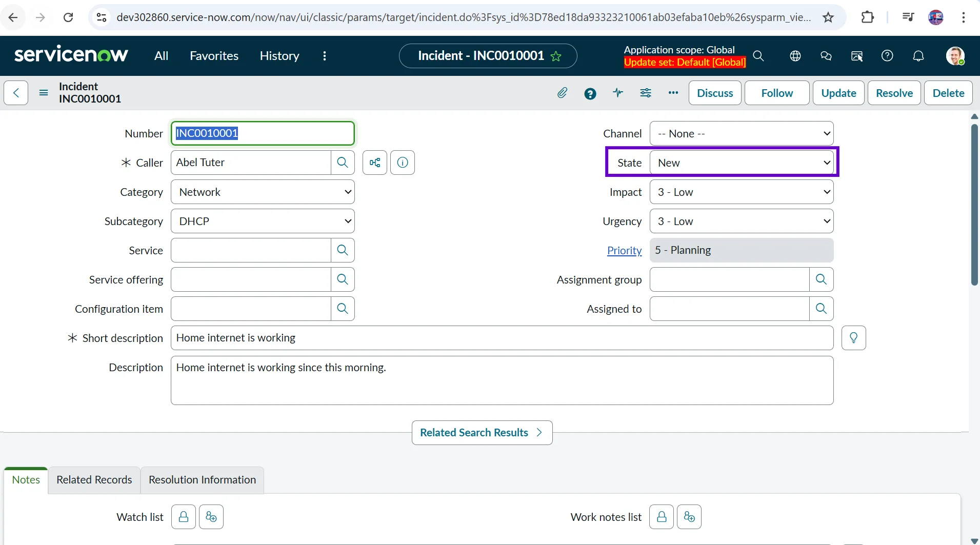
Task: Switch to the Resolution Information tab
Action: [202, 480]
